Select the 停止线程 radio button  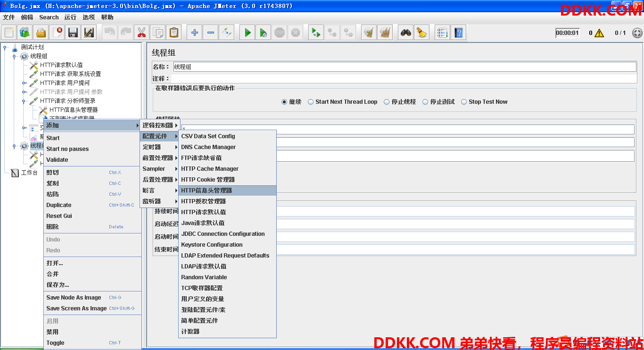coord(387,102)
